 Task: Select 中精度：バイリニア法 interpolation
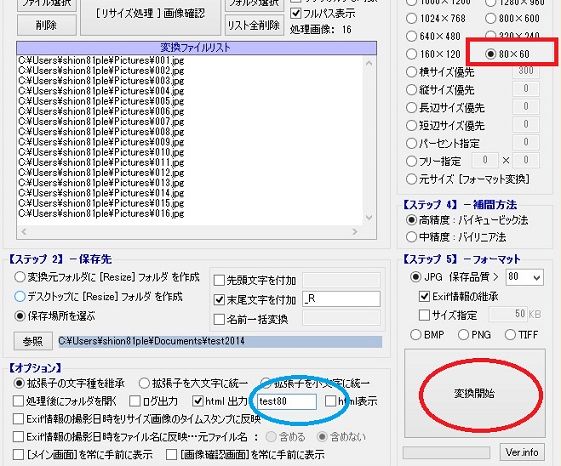[x=411, y=237]
